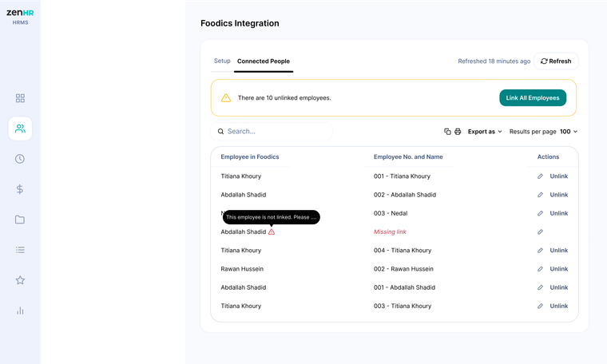Click Rawan Hussein in Foodics column

click(x=242, y=269)
